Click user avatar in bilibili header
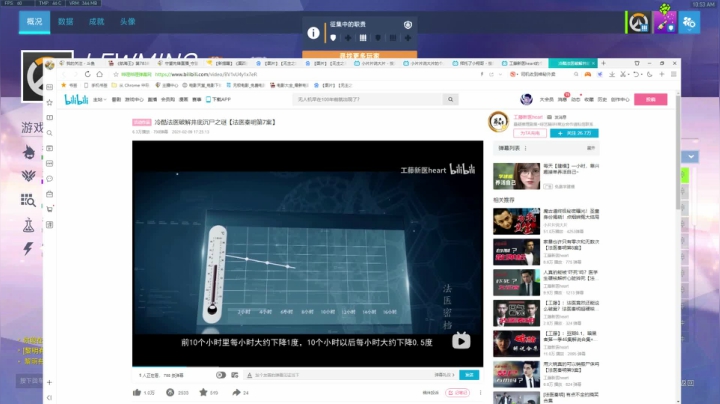 pos(526,99)
